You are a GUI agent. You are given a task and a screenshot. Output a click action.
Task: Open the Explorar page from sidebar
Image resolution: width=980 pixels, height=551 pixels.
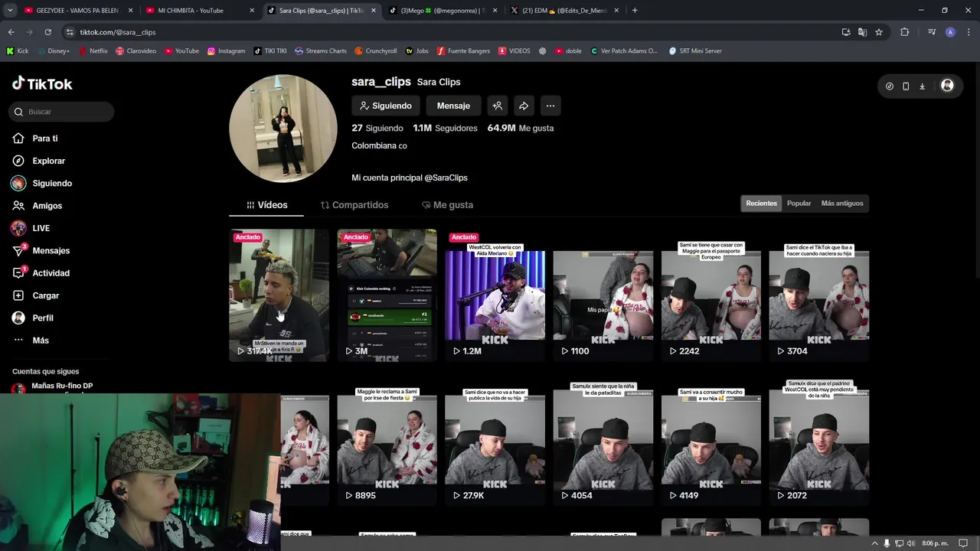click(x=48, y=161)
